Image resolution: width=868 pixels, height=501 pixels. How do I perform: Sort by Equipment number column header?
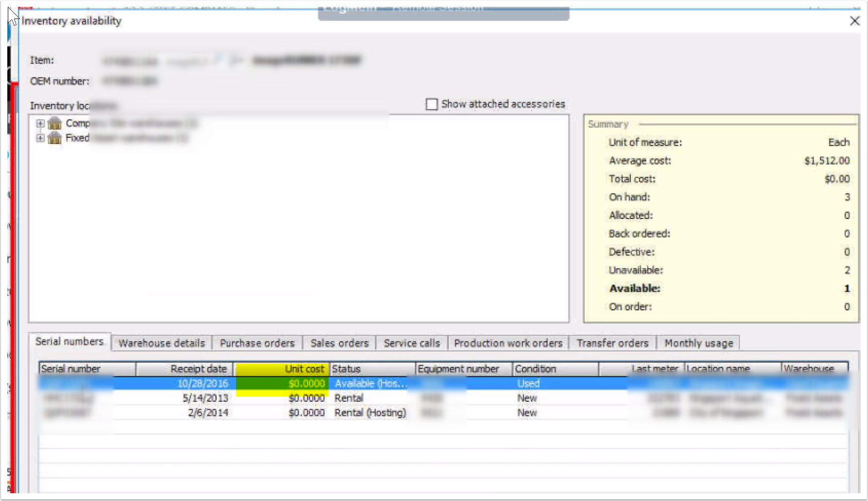(x=464, y=369)
